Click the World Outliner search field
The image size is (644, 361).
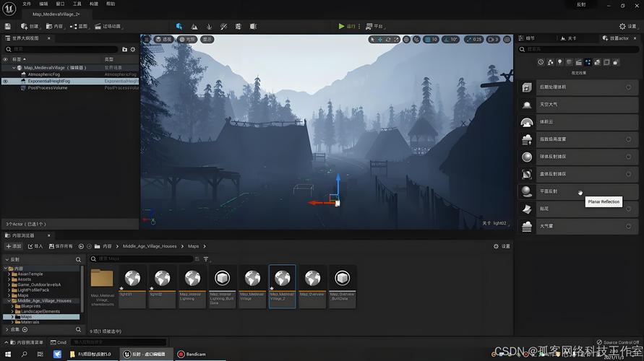point(61,49)
